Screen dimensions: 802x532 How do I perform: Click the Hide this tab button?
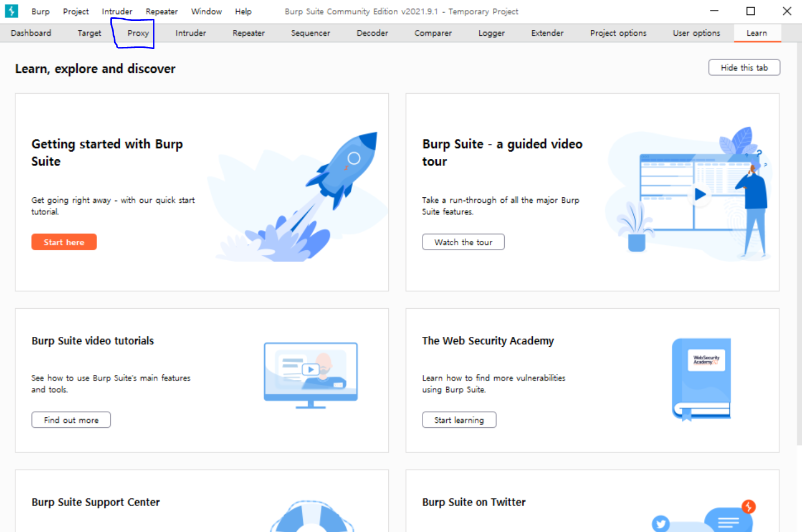(x=744, y=67)
